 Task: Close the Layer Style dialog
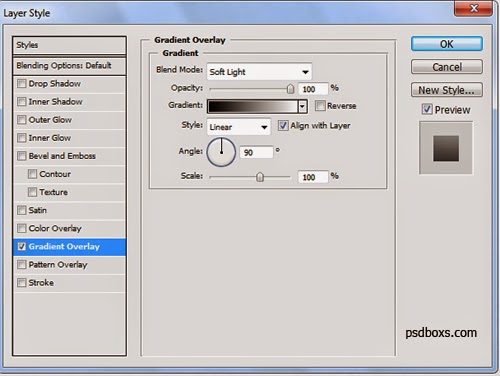(x=473, y=8)
